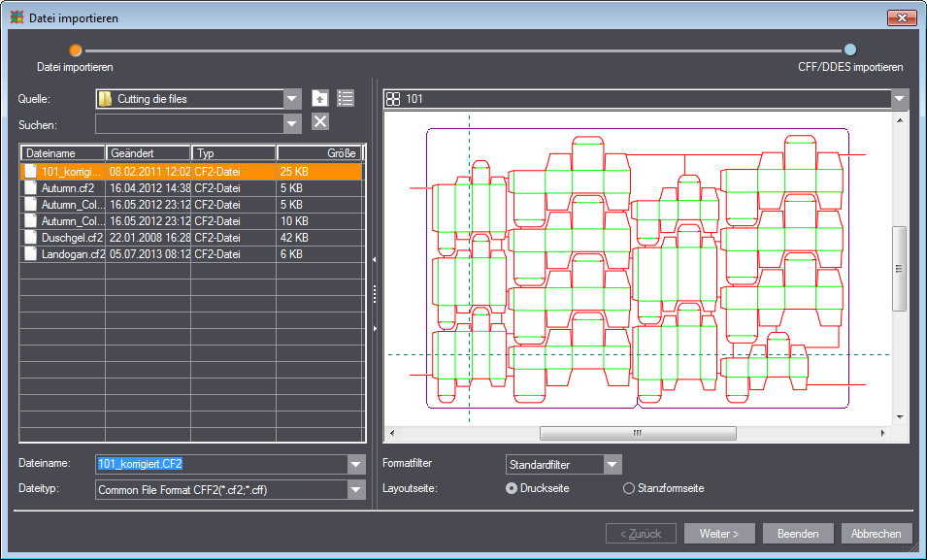Click the preview vertical scrollbar thumb
Viewport: 927px width, 560px height.
coord(899,269)
